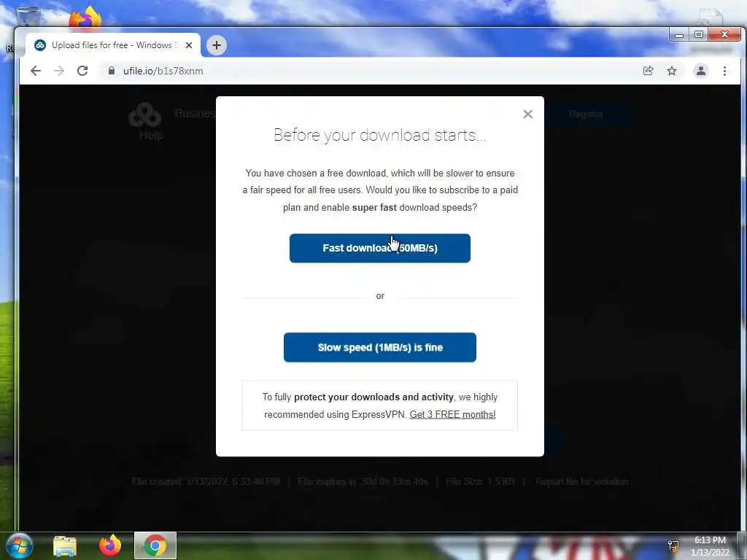The image size is (747, 560).
Task: Click Report file for violation link
Action: point(581,482)
